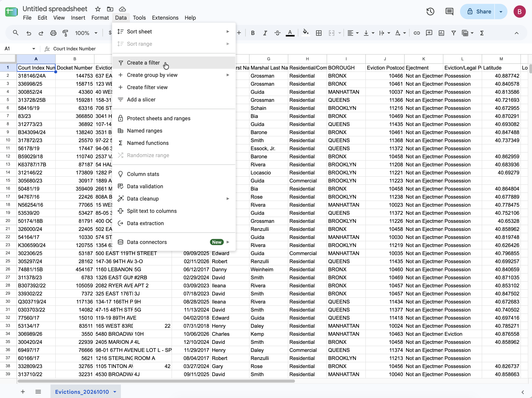This screenshot has height=398, width=532.
Task: Open the Borders tool
Action: coord(319,33)
